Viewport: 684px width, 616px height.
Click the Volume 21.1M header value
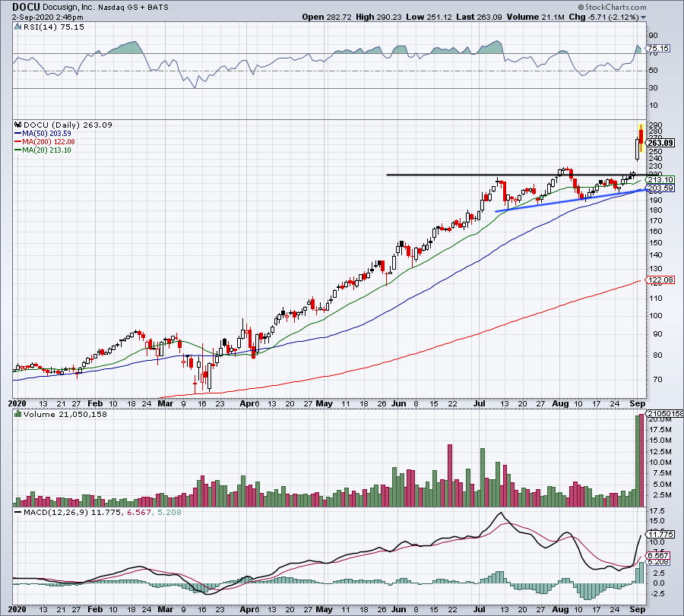click(x=536, y=17)
